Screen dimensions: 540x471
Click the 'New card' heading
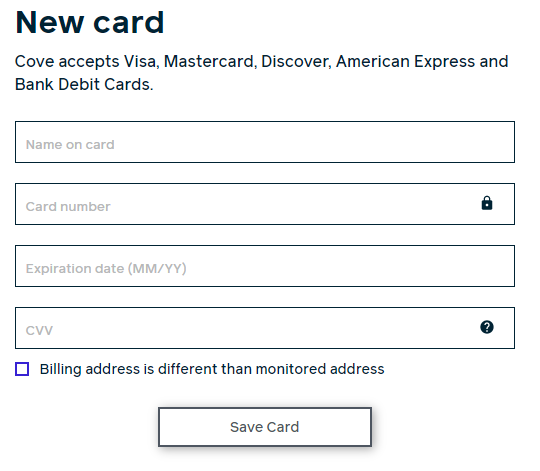click(x=90, y=23)
